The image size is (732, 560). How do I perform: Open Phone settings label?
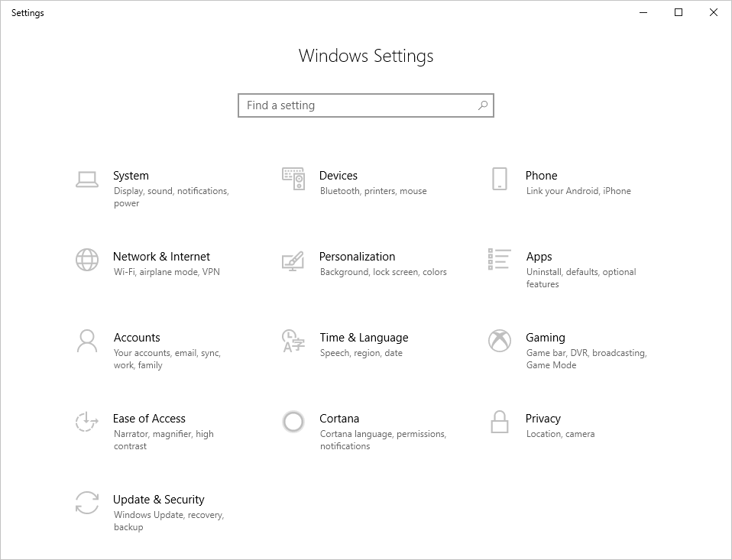click(542, 176)
